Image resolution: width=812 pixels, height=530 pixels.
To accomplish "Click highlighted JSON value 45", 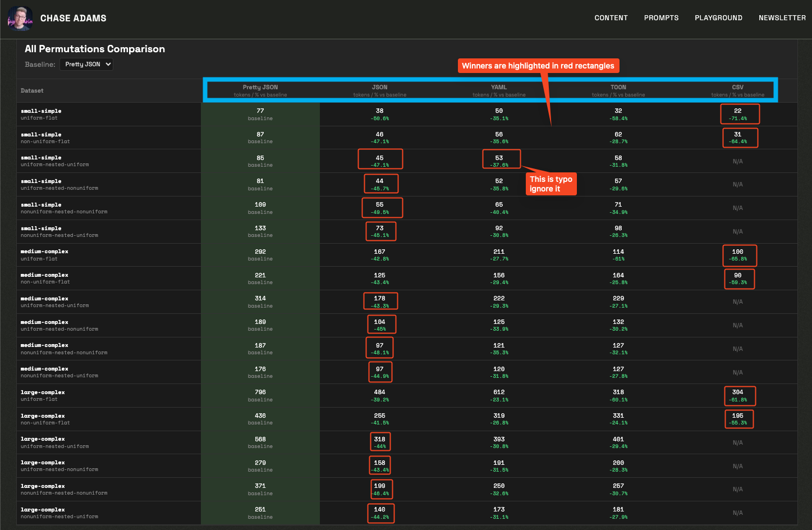I will pyautogui.click(x=380, y=159).
